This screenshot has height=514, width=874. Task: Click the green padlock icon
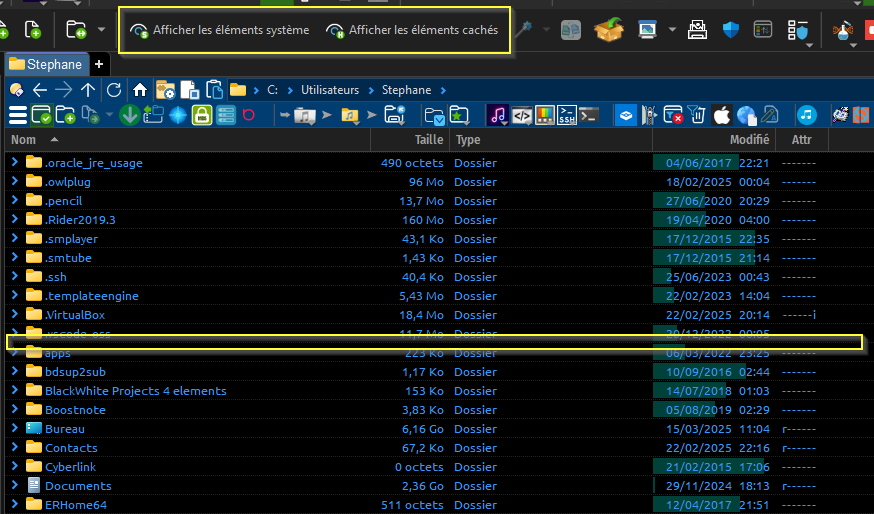(202, 115)
